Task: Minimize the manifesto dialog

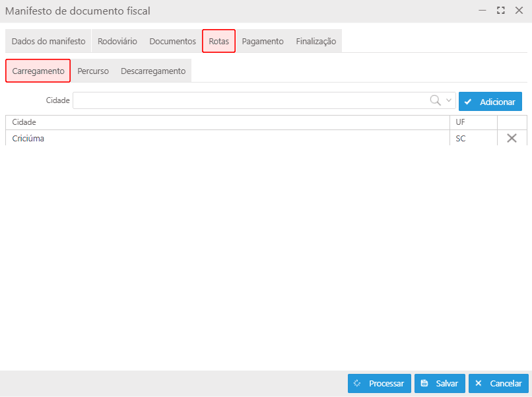Action: (483, 11)
